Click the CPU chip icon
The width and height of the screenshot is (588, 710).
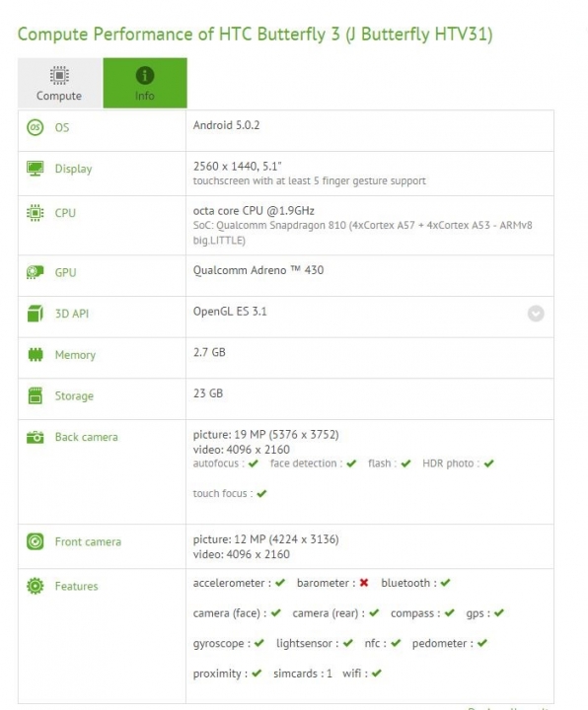(35, 212)
